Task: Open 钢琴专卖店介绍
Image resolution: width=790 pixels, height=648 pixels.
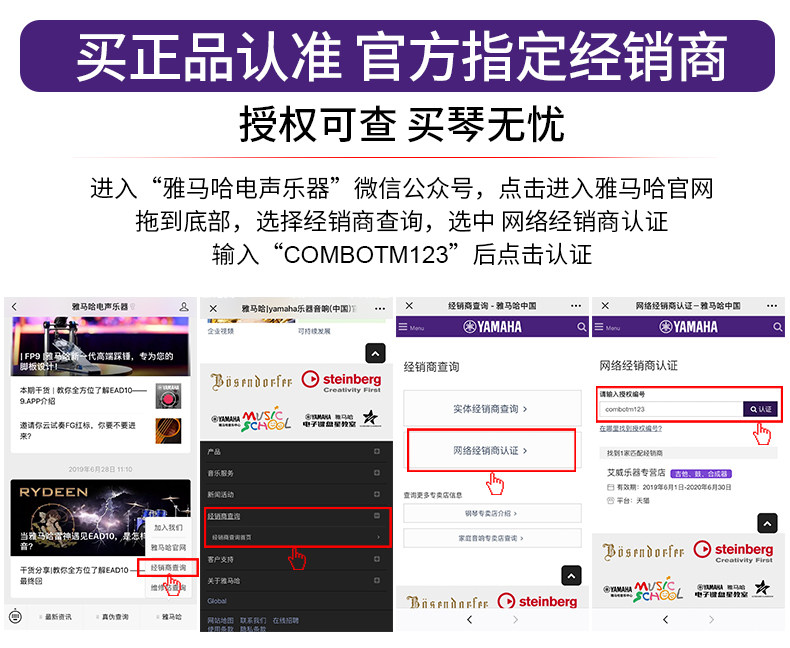Action: coord(492,513)
